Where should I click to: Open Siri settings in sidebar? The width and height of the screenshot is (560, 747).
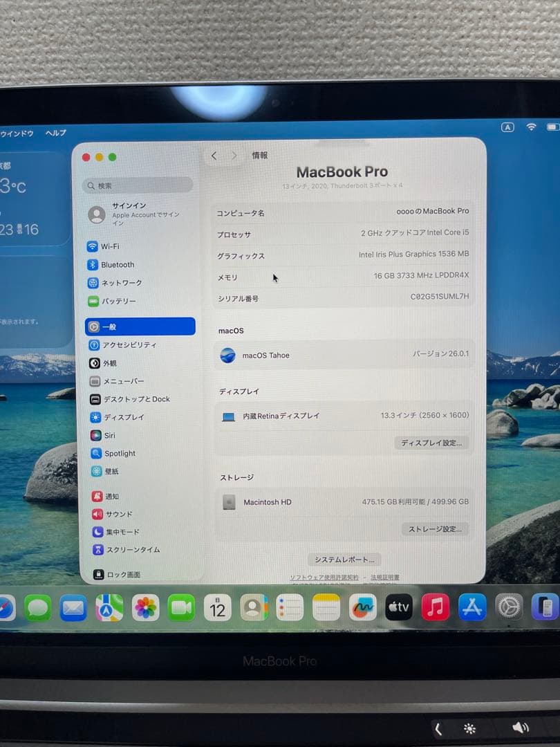point(103,436)
